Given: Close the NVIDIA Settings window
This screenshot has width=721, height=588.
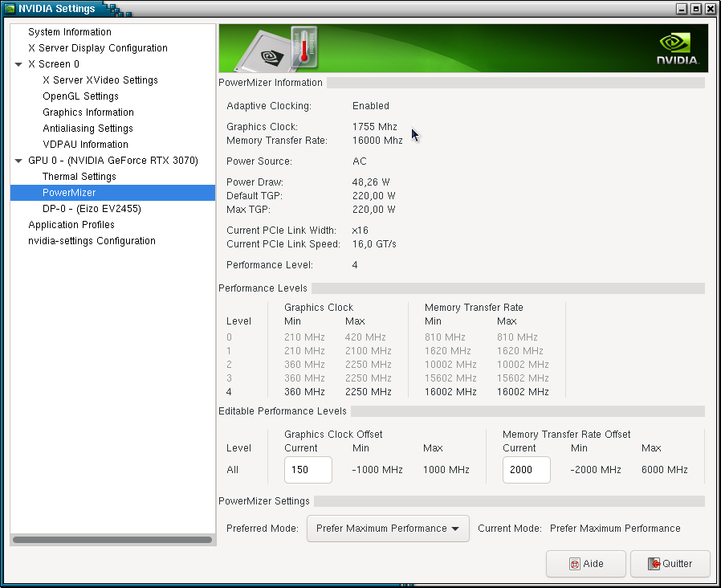Looking at the screenshot, I should pyautogui.click(x=711, y=9).
